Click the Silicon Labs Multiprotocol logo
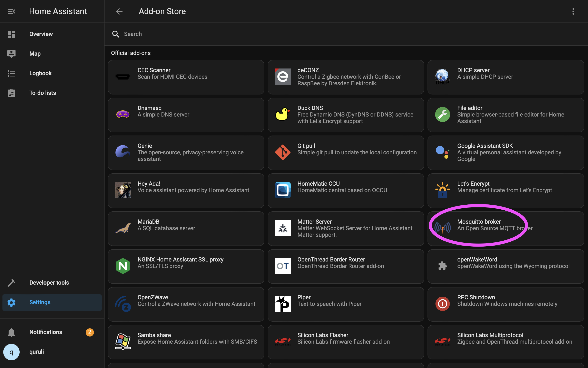 (442, 342)
